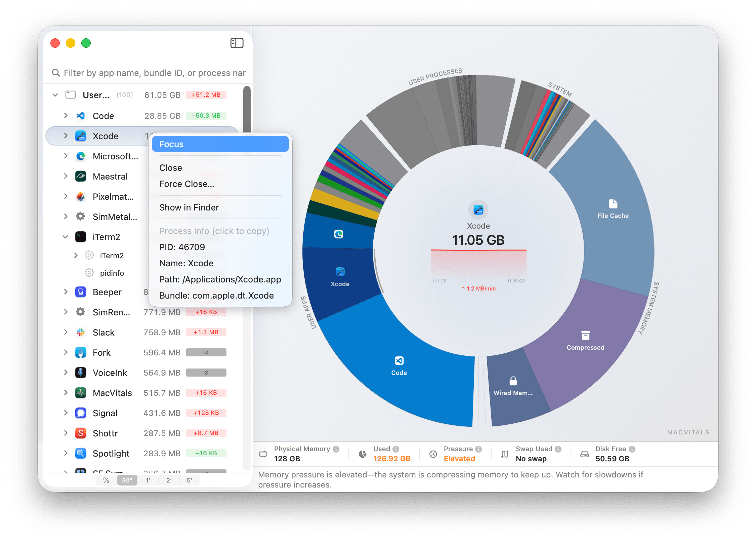756x542 pixels.
Task: Copy the Bundle com.apple.dt.Xcode info
Action: click(216, 296)
